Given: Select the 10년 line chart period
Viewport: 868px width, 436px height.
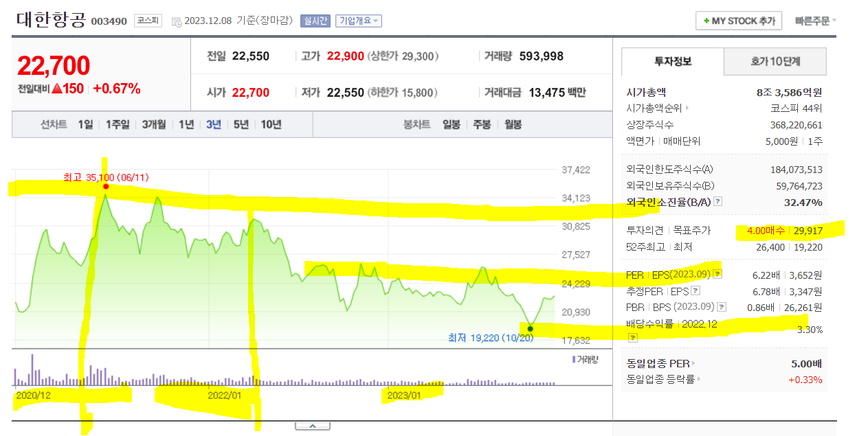Looking at the screenshot, I should pos(271,124).
